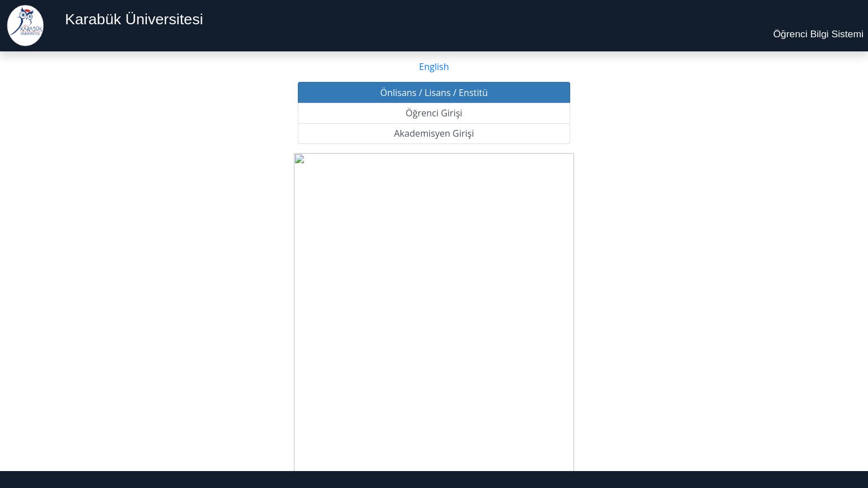Click the Karabük Üniversitesi header title

click(x=134, y=19)
